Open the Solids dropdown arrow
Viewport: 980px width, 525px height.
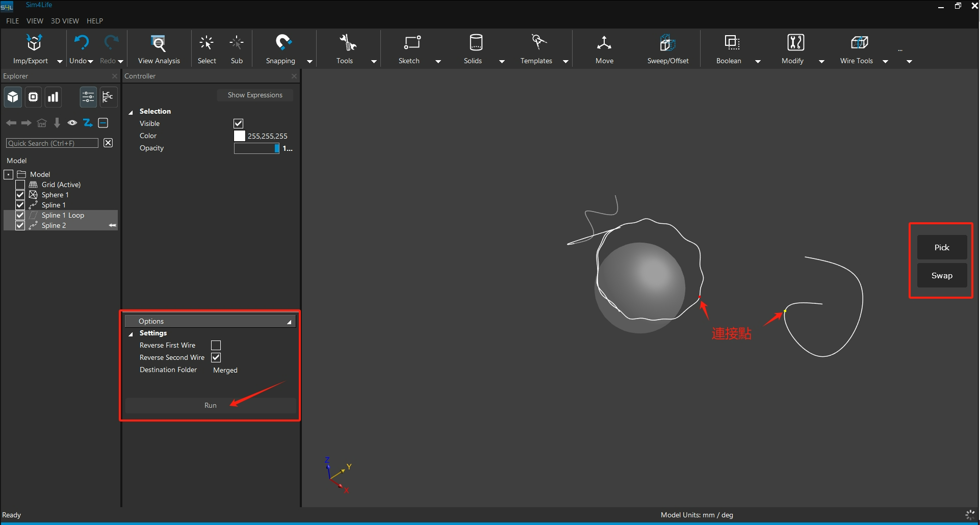point(502,62)
